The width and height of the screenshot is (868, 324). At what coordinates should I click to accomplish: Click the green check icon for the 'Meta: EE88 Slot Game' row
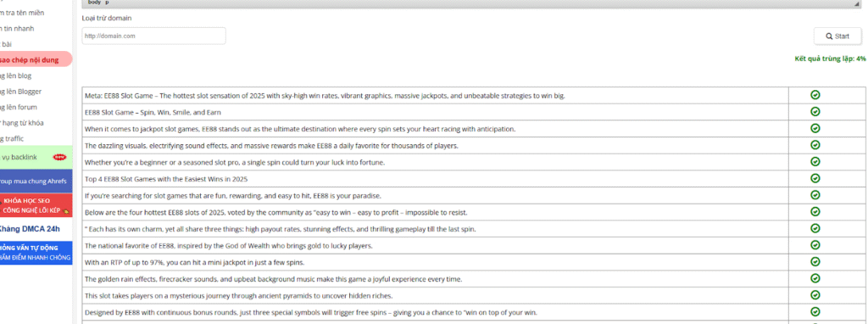(815, 95)
